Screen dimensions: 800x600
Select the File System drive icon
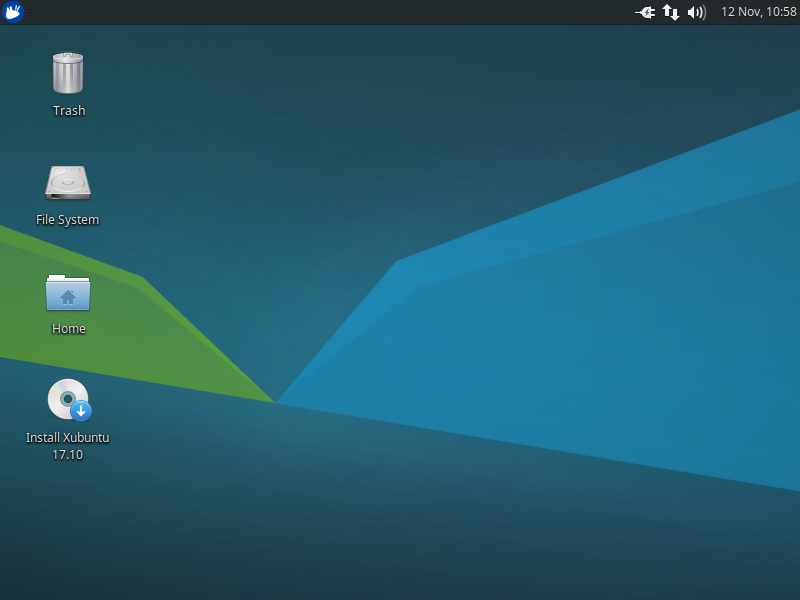click(68, 182)
